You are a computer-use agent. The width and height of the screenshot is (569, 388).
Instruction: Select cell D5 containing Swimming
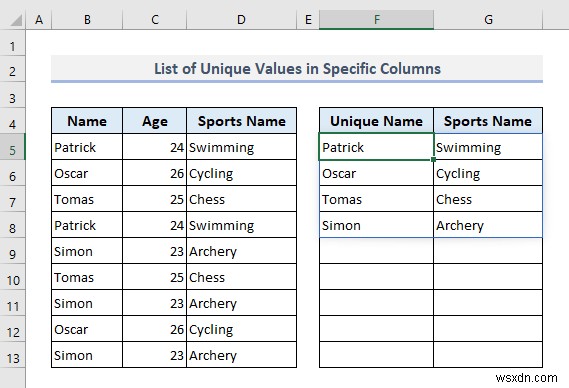pos(241,147)
